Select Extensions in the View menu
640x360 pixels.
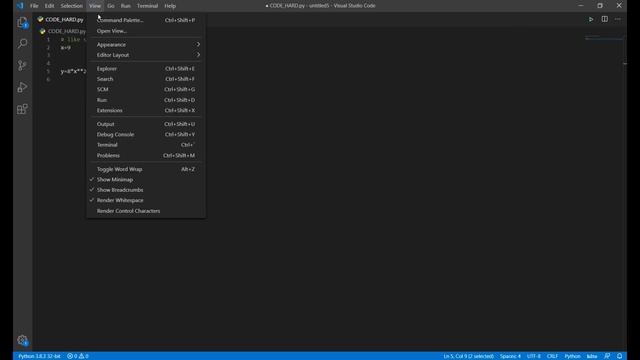click(x=146, y=110)
